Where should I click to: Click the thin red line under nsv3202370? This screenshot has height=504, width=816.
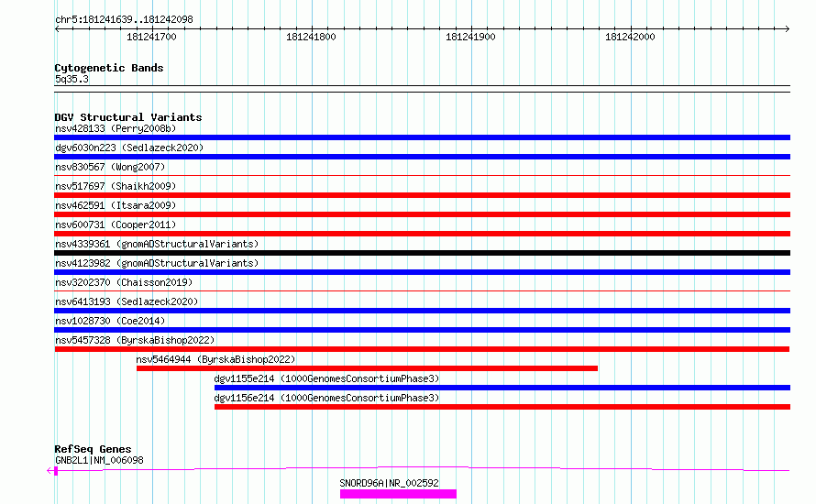[422, 291]
